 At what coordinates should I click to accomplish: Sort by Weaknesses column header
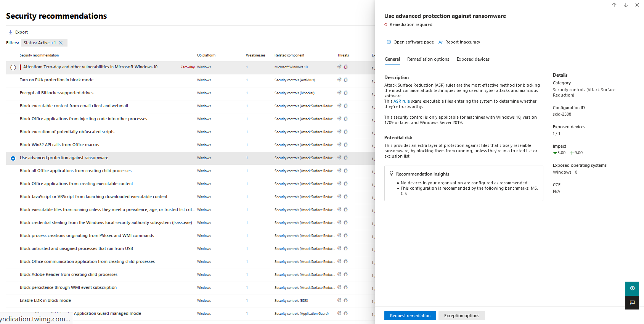click(x=255, y=55)
